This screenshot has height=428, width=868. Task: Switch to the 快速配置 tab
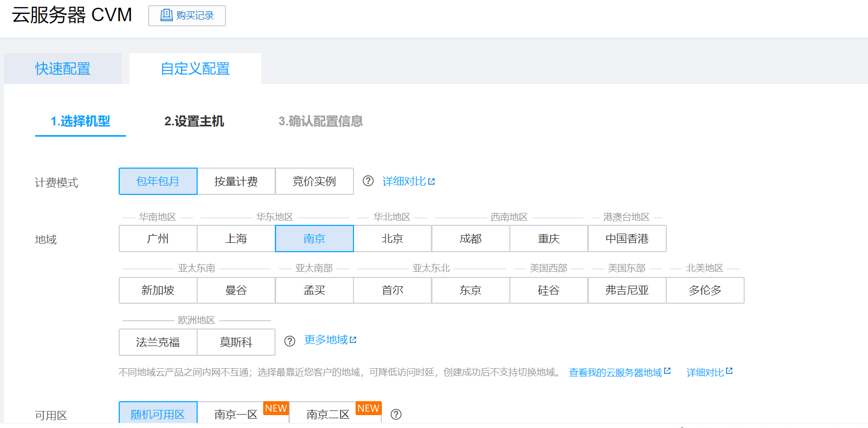63,69
